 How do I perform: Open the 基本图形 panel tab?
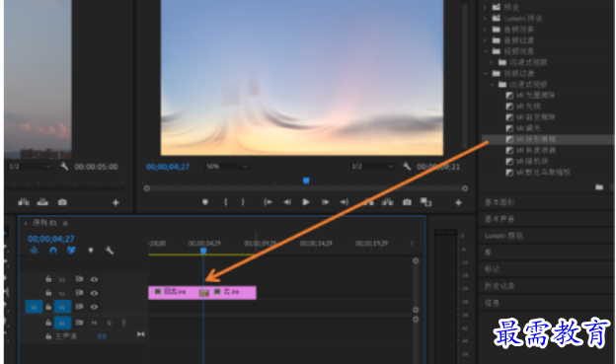[x=500, y=202]
